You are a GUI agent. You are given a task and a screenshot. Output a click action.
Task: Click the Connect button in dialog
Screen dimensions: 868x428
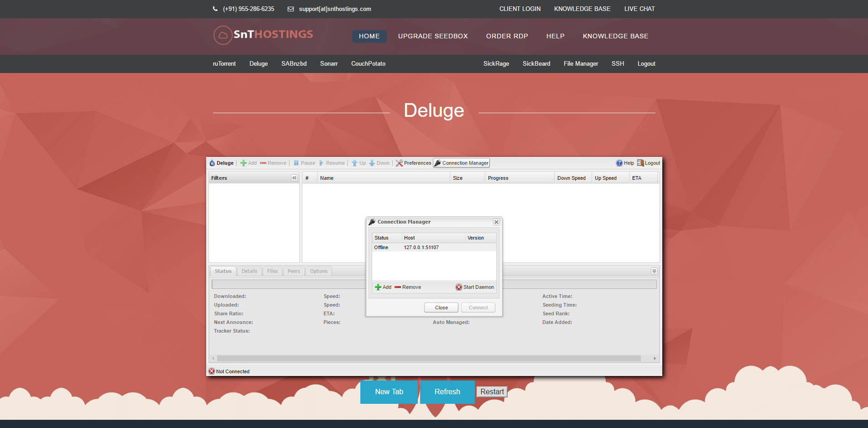coord(478,308)
